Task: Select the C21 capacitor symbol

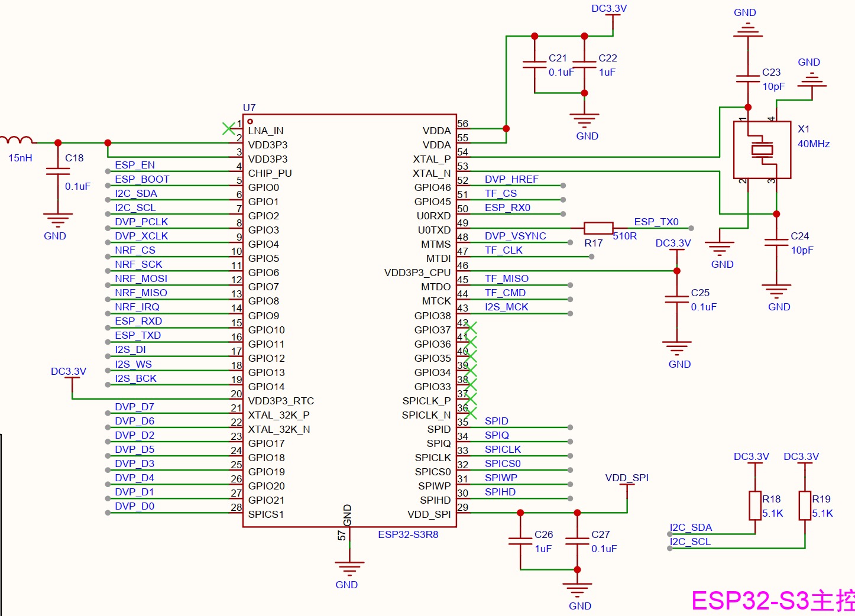Action: (535, 64)
